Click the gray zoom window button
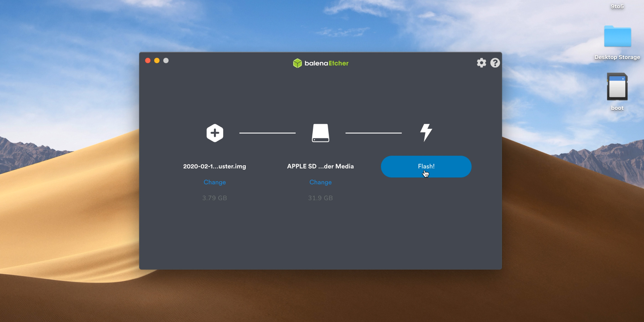644x322 pixels. click(x=166, y=61)
